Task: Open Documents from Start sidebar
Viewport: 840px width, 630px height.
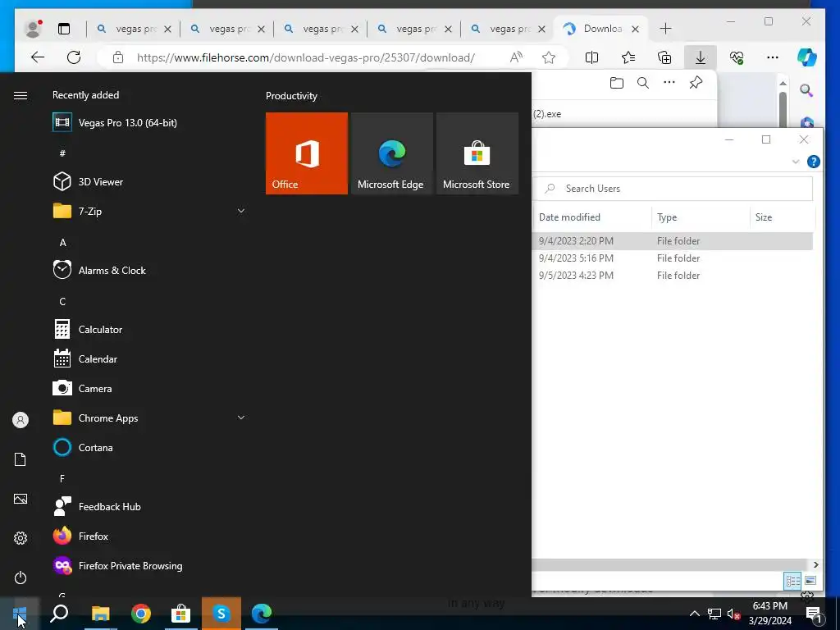Action: 21,459
